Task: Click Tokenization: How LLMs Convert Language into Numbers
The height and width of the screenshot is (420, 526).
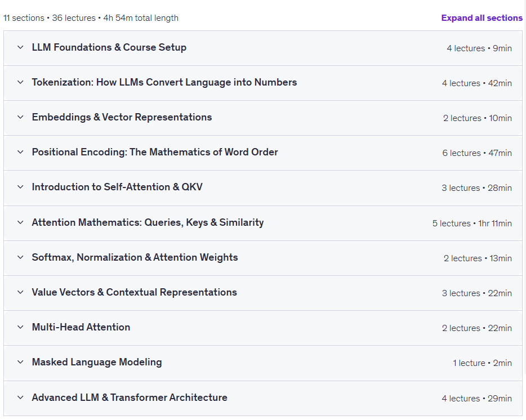Action: [x=164, y=82]
